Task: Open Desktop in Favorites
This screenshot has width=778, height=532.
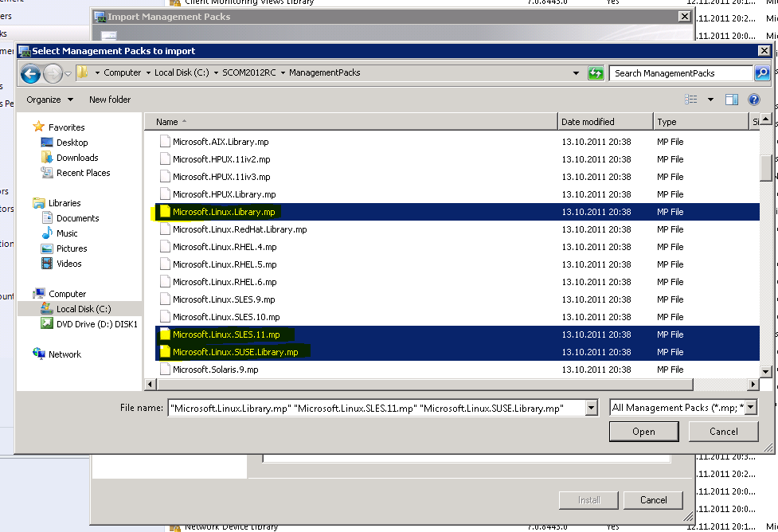Action: click(65, 143)
